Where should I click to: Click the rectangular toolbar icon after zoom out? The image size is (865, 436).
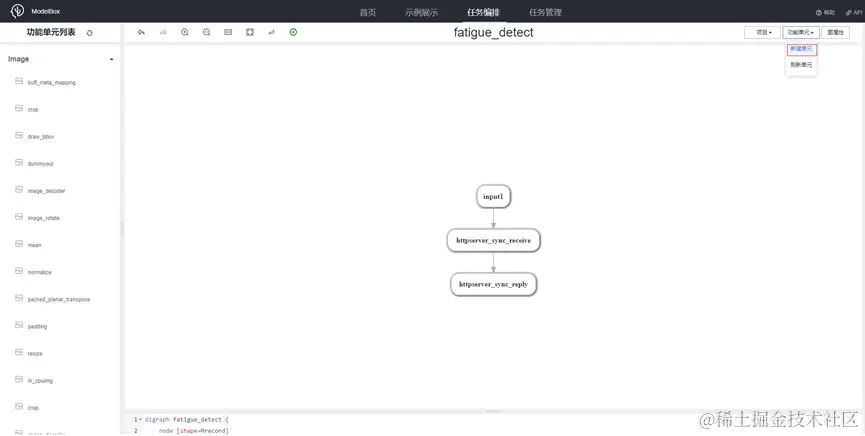click(x=228, y=33)
